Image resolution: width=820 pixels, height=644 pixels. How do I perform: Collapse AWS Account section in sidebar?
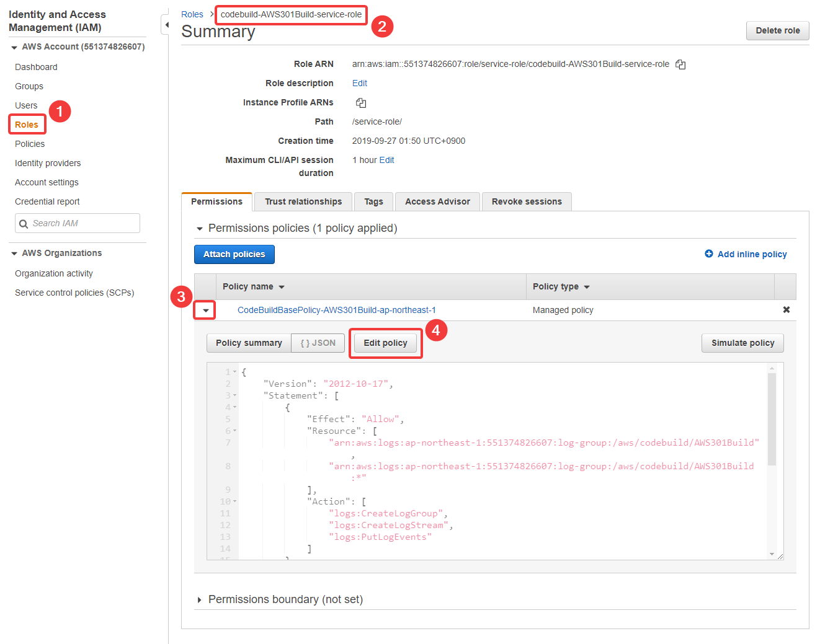click(14, 47)
